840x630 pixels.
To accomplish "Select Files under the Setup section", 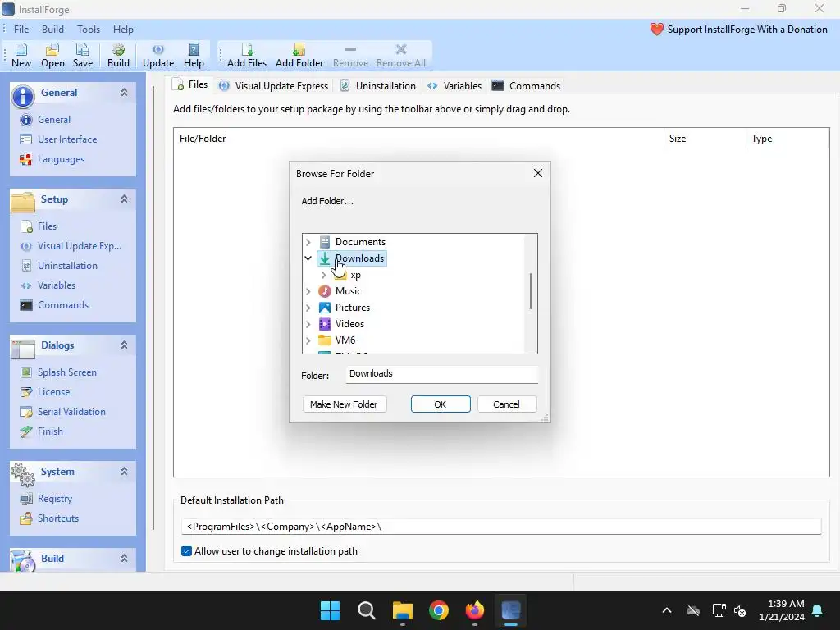I will point(47,226).
